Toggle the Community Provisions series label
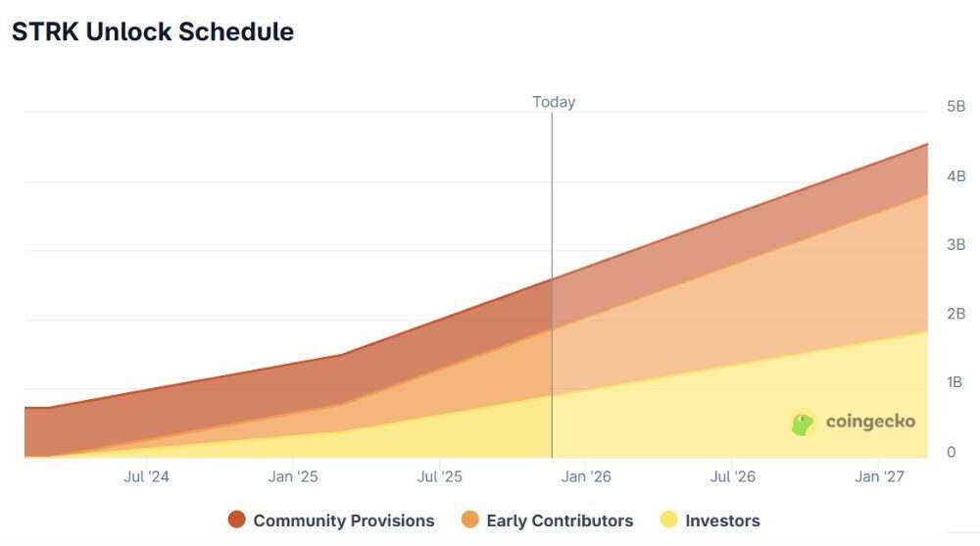This screenshot has width=980, height=546. click(x=343, y=521)
